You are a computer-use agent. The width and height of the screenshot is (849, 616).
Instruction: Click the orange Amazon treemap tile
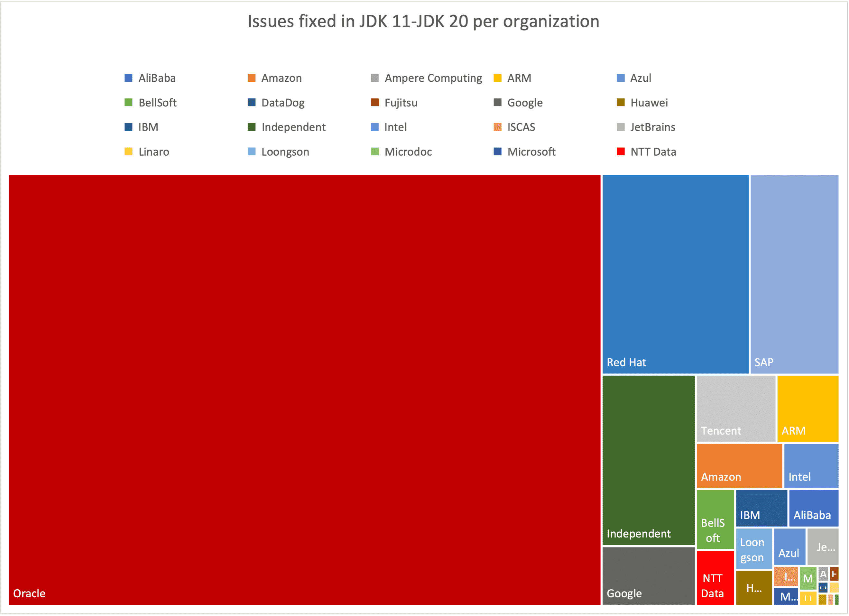739,465
